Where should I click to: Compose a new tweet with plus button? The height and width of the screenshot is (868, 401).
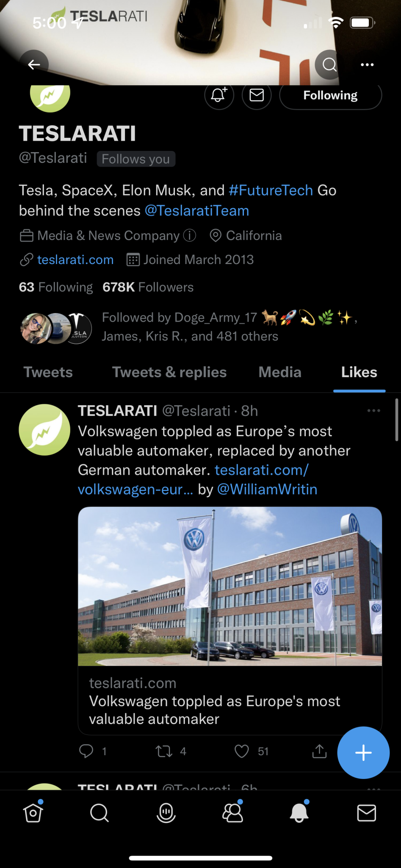(x=363, y=753)
